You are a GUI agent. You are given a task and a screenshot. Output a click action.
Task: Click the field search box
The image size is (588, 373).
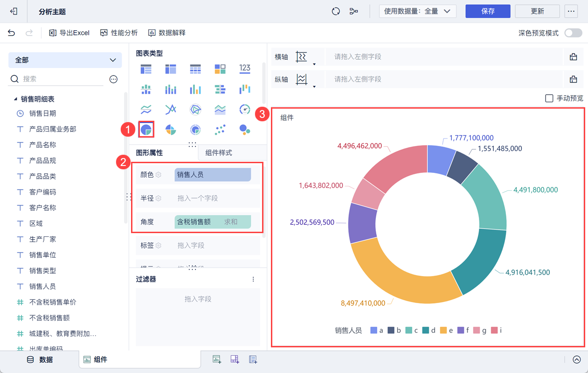tap(56, 79)
